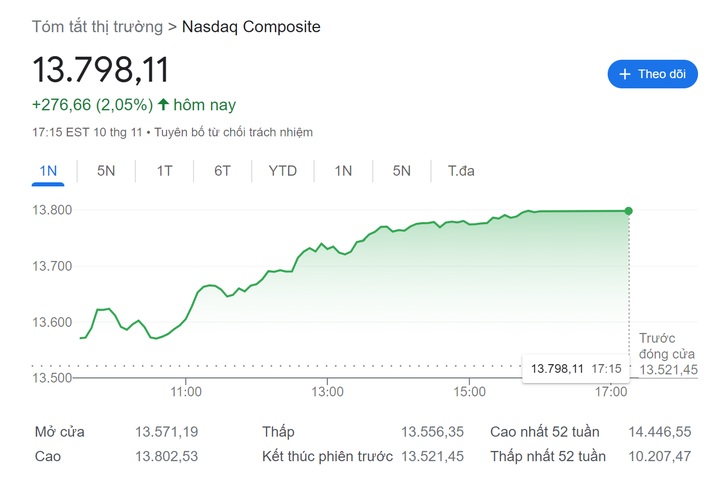Click the Nasdaq Composite title text
The image size is (720, 477).
[x=251, y=27]
